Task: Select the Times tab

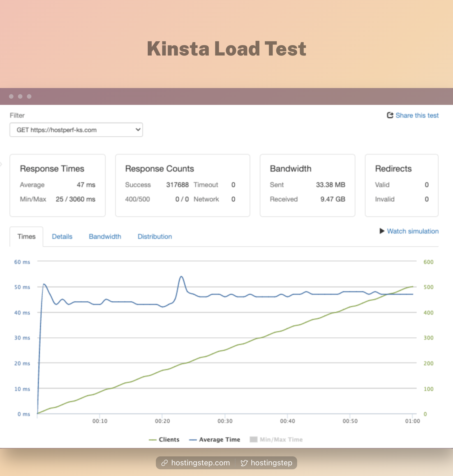Action: (26, 237)
